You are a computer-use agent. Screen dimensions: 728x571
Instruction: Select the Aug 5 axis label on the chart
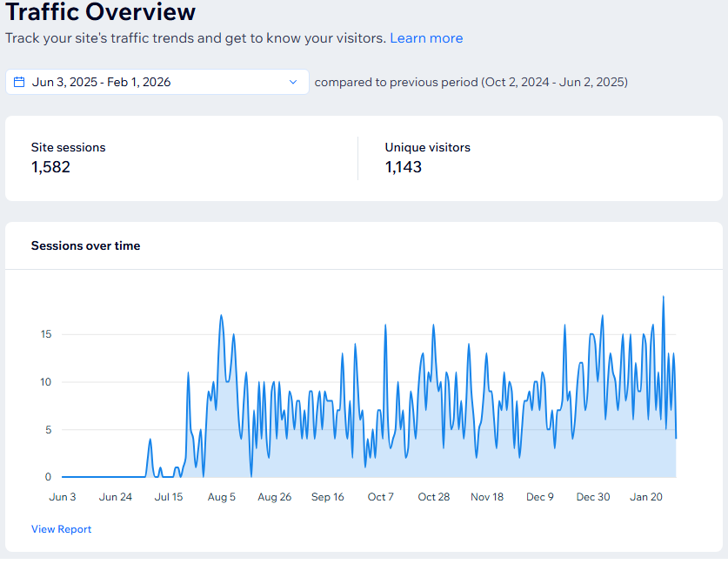[222, 497]
